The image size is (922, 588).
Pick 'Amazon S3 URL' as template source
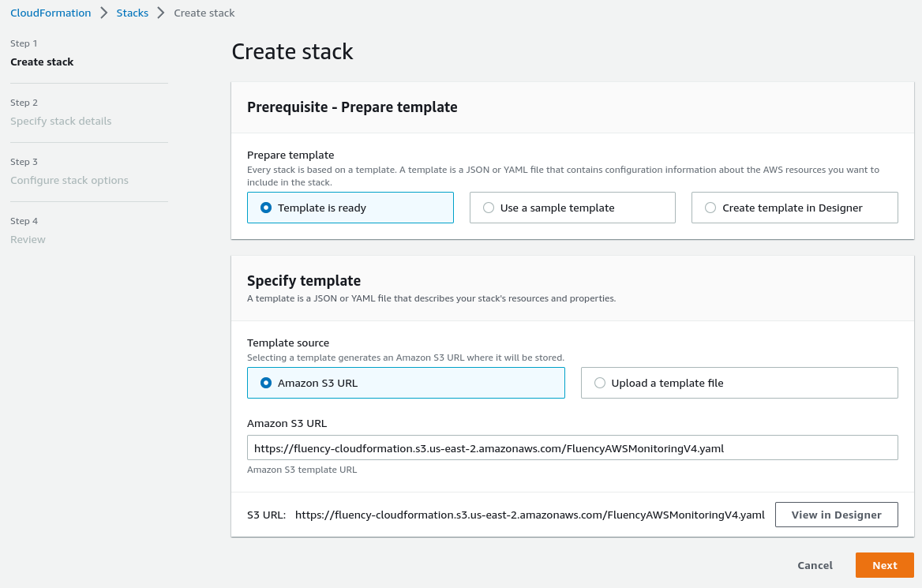406,383
